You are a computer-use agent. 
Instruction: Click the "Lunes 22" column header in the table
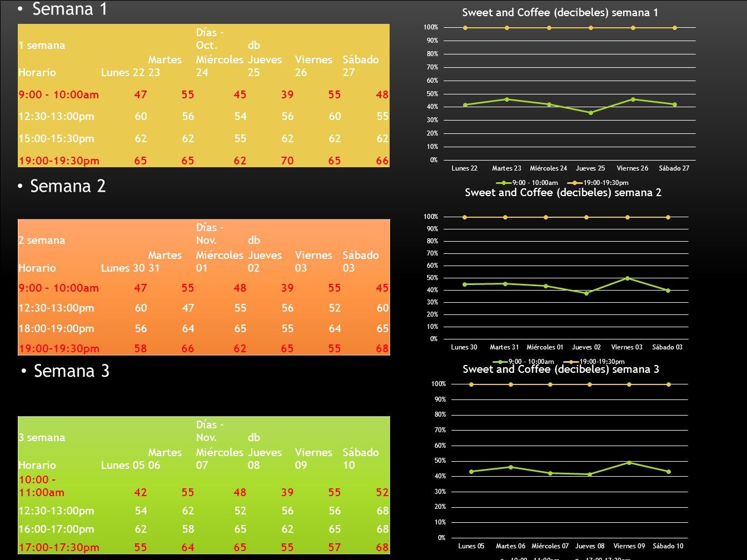(x=123, y=72)
